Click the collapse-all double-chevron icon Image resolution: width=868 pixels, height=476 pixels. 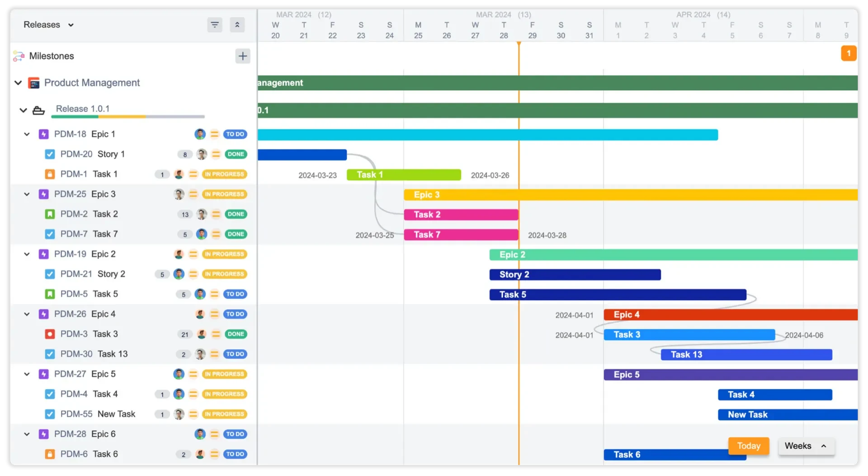pyautogui.click(x=237, y=25)
